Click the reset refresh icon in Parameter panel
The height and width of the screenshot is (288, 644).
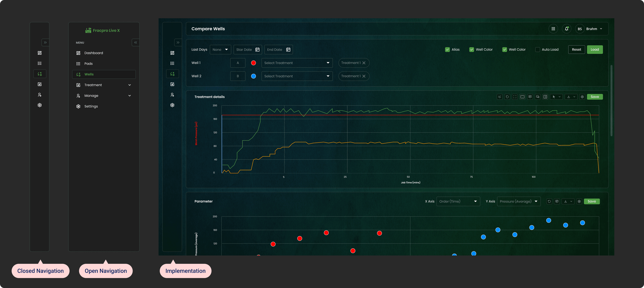(x=549, y=201)
